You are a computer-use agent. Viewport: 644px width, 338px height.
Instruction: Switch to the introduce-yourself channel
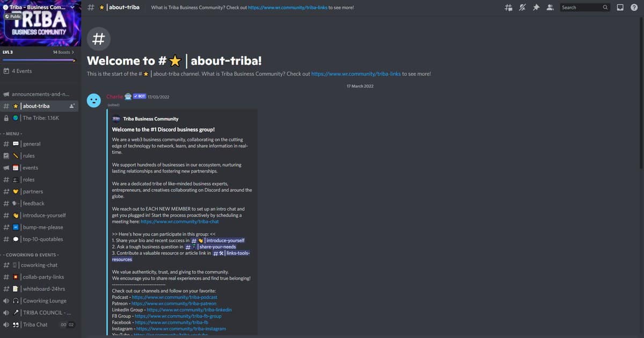point(44,215)
